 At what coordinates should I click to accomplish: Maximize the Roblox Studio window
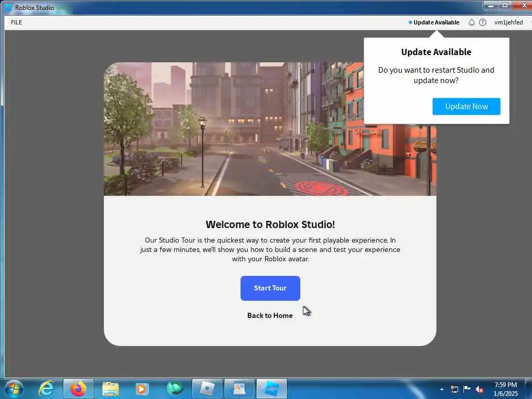505,5
